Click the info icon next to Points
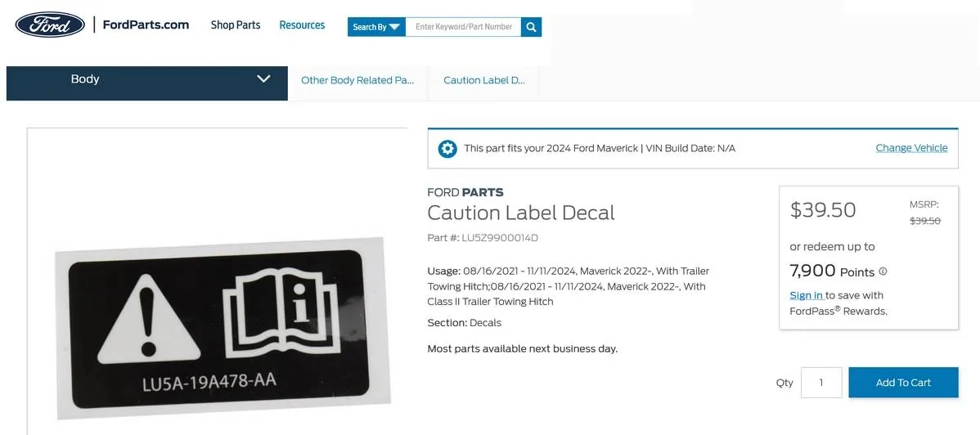The width and height of the screenshot is (980, 435). [883, 271]
